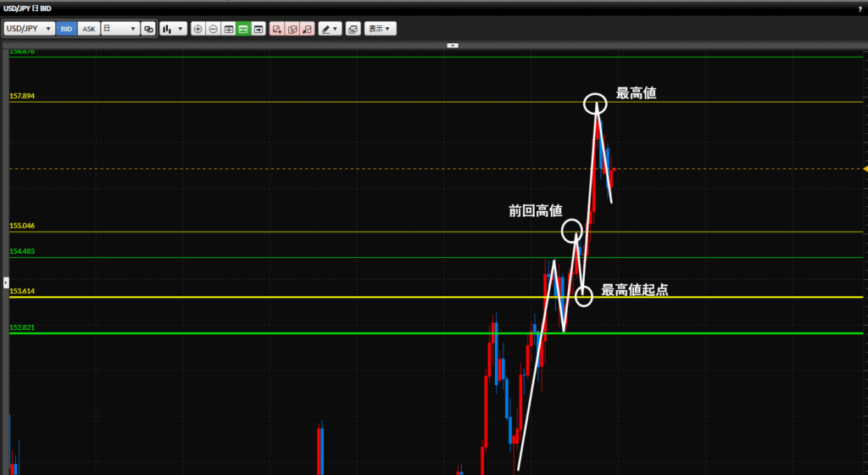Screen dimensions: 868x475
Task: Click the scroll-to-latest arrow icon
Action: (x=259, y=29)
